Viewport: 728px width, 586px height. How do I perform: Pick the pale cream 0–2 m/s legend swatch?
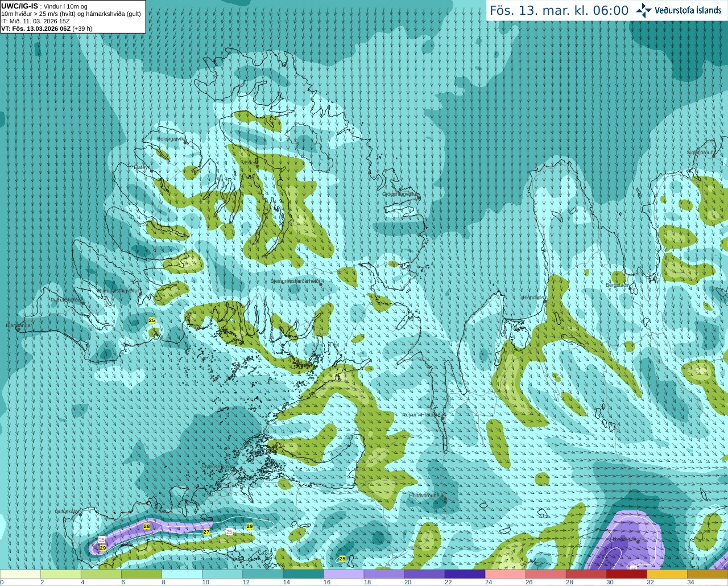tap(20, 574)
